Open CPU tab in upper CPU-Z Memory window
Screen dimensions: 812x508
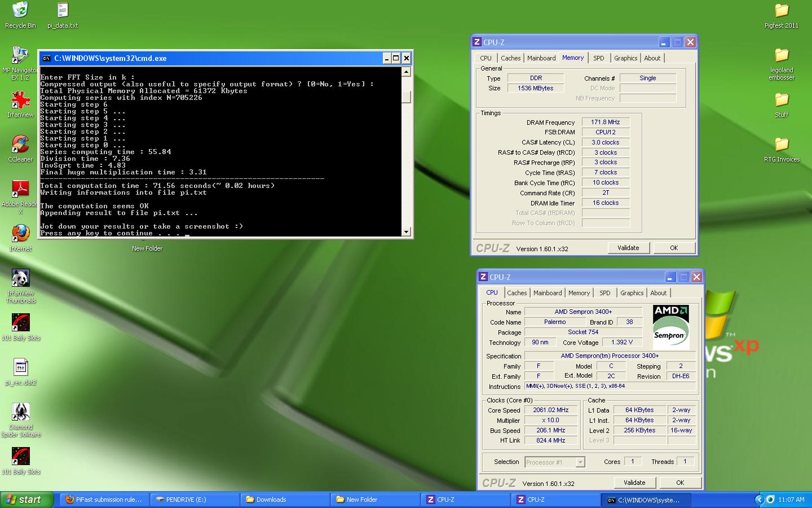[486, 58]
